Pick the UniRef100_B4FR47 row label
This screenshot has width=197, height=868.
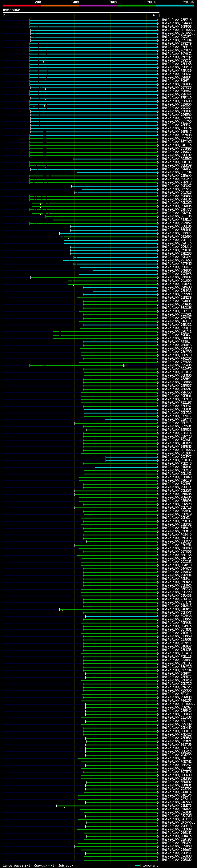[177, 132]
